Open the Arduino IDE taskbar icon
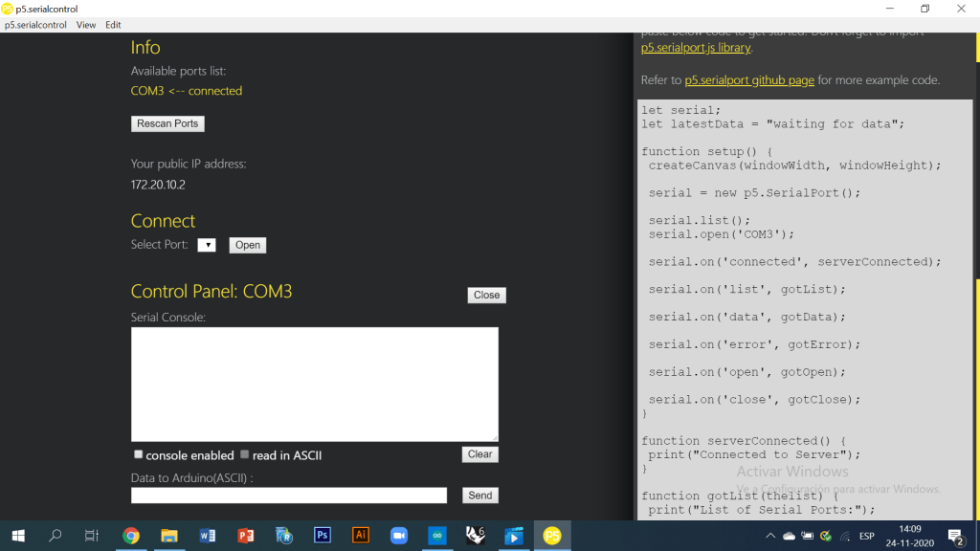The width and height of the screenshot is (980, 551). [x=437, y=536]
